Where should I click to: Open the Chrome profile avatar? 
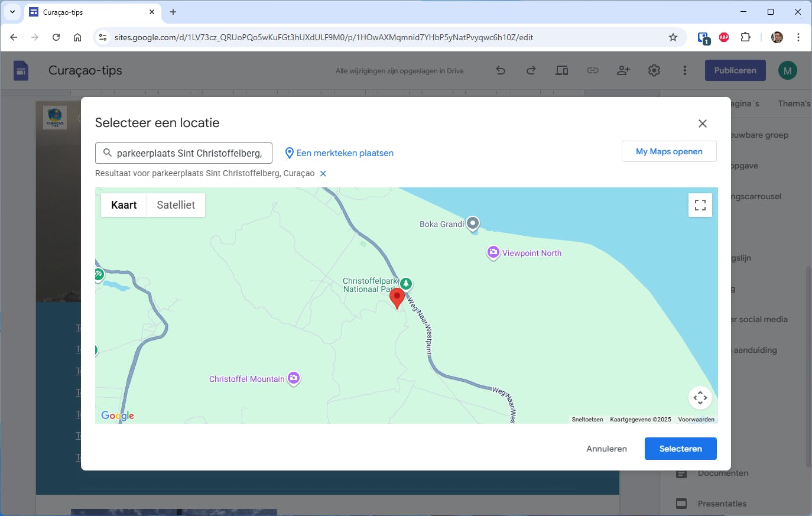(x=777, y=37)
